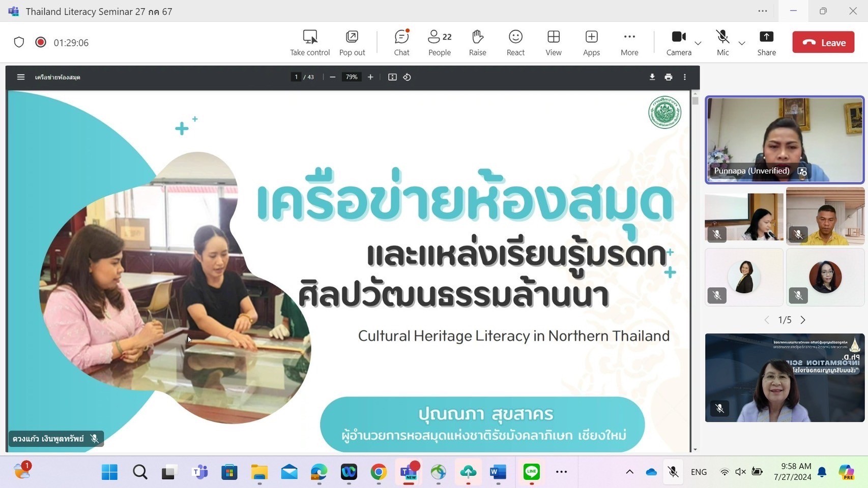Open the More options menu
868x488 pixels.
[x=629, y=42]
